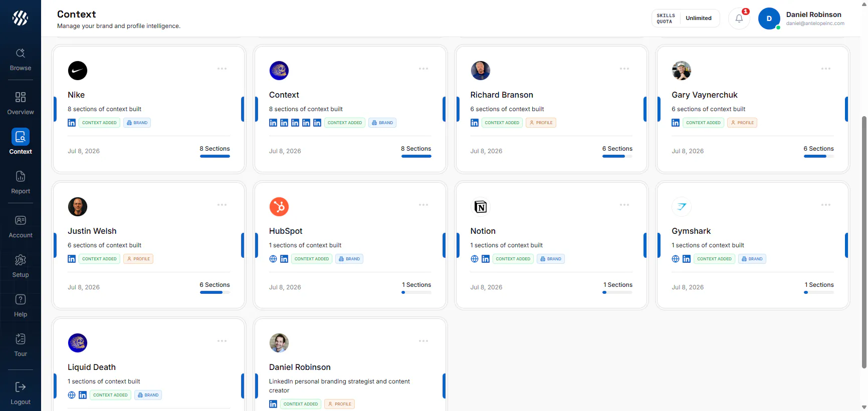This screenshot has width=868, height=411.
Task: Click the LinkedIn icon on Gary Vaynerchuk card
Action: tap(676, 123)
